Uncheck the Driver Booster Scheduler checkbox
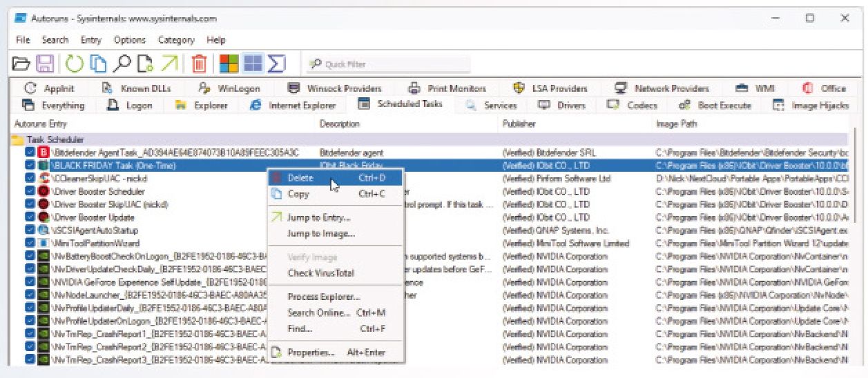Image resolution: width=868 pixels, height=378 pixels. (30, 191)
